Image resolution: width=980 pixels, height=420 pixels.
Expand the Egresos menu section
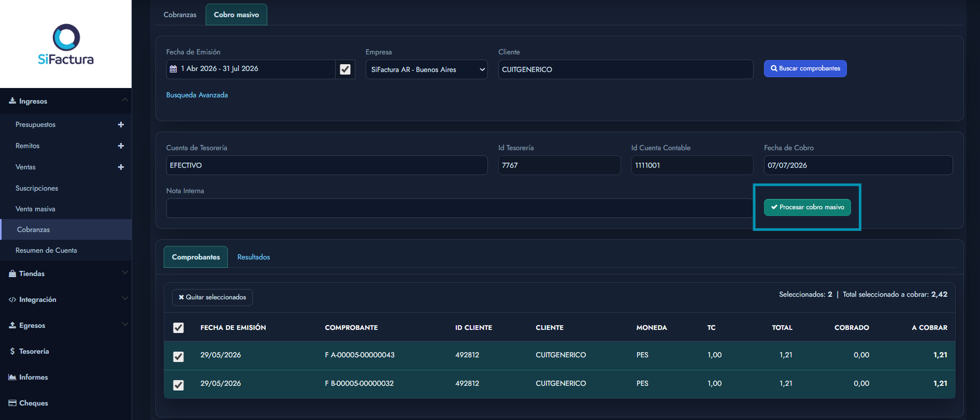click(x=125, y=324)
